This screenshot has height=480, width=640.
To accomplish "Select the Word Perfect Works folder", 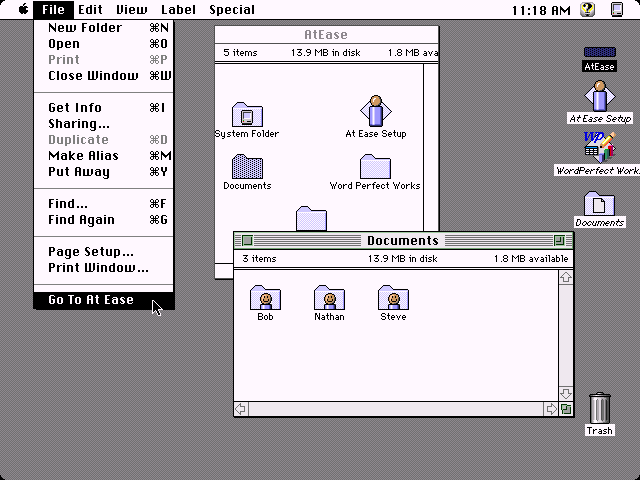I will (375, 167).
